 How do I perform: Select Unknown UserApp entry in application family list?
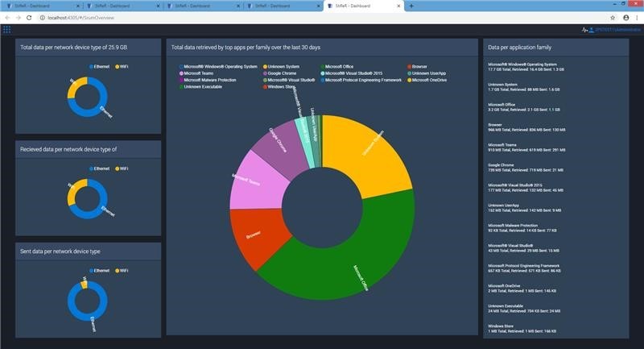[525, 208]
